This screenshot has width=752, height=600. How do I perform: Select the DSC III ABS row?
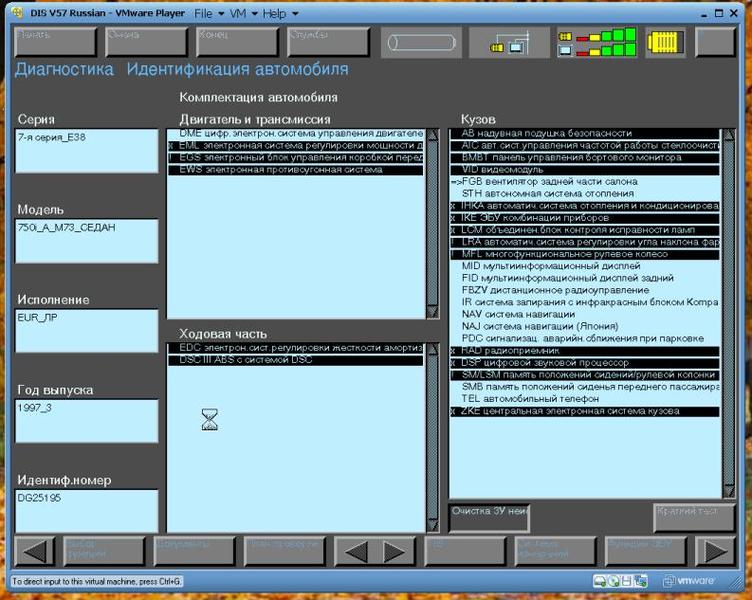tap(296, 360)
